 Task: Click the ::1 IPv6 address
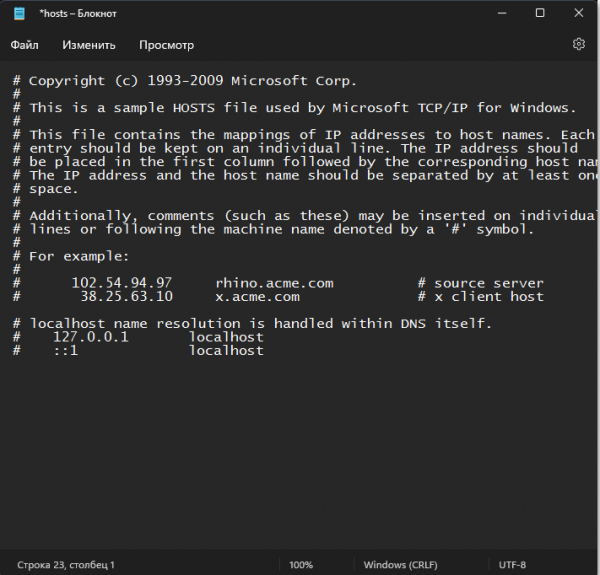tap(66, 350)
